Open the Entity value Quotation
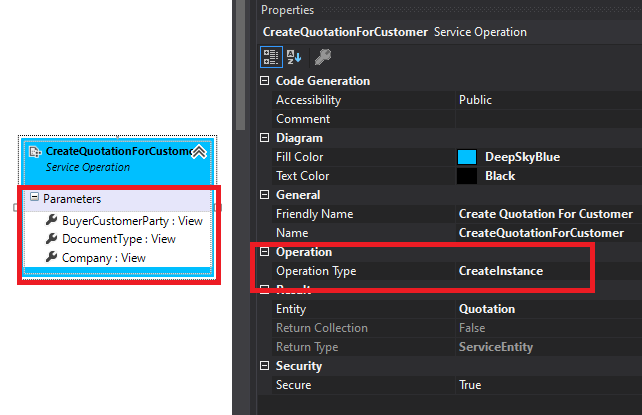642x415 pixels. tap(487, 309)
